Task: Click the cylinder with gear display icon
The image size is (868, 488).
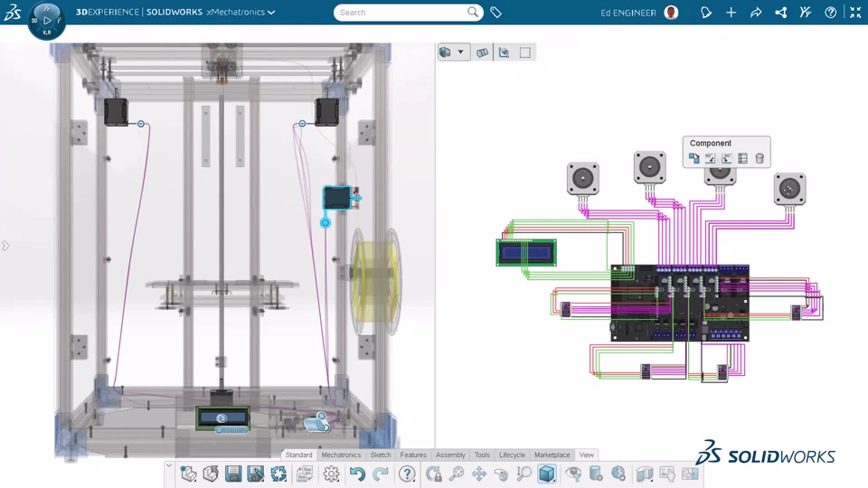Action: coord(596,474)
